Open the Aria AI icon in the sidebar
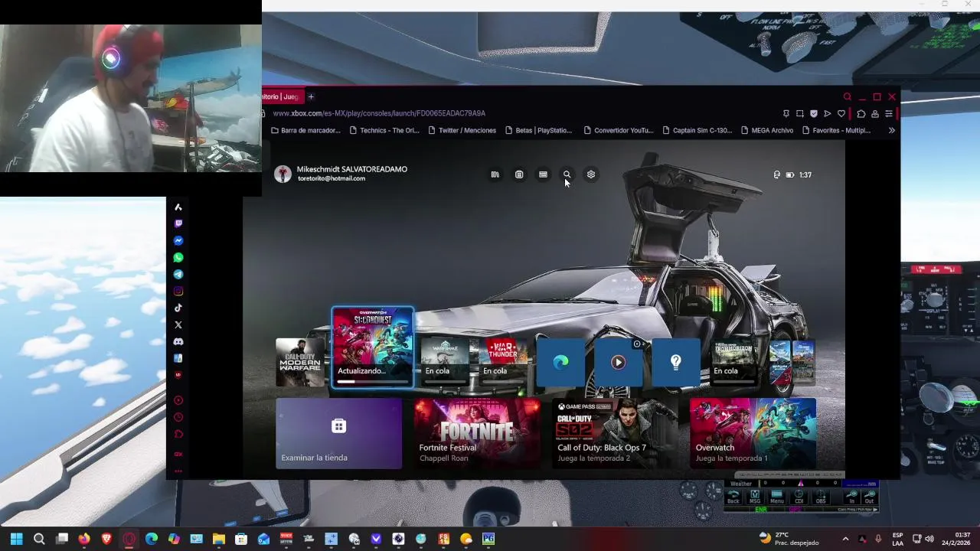The width and height of the screenshot is (980, 551). click(x=178, y=207)
